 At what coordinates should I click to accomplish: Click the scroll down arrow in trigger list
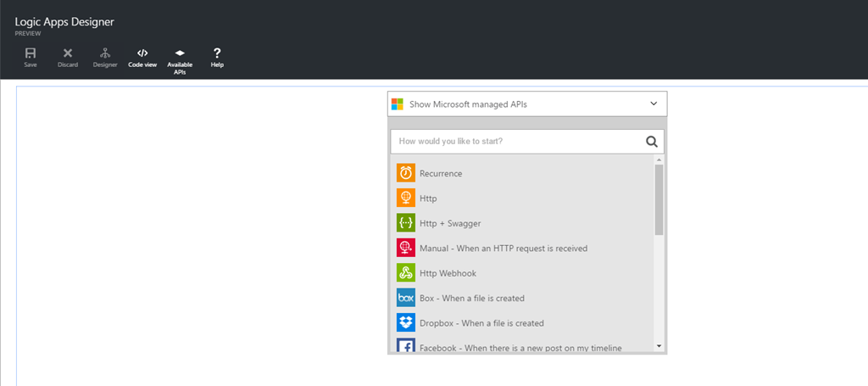[x=659, y=346]
